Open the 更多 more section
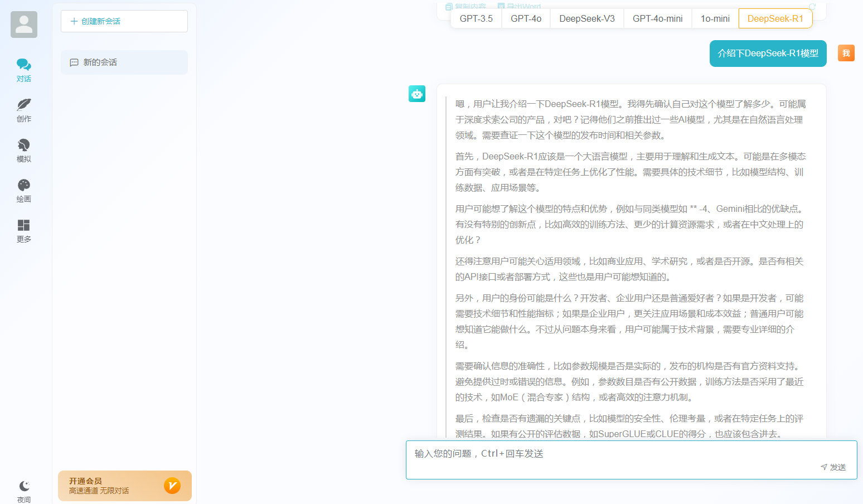This screenshot has width=863, height=504. point(23,231)
